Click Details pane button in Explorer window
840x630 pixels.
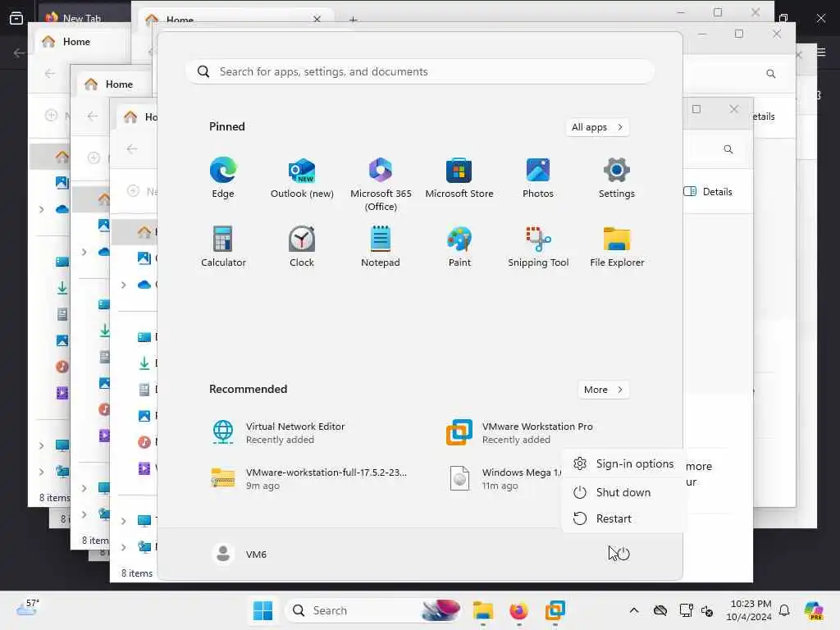coord(708,192)
